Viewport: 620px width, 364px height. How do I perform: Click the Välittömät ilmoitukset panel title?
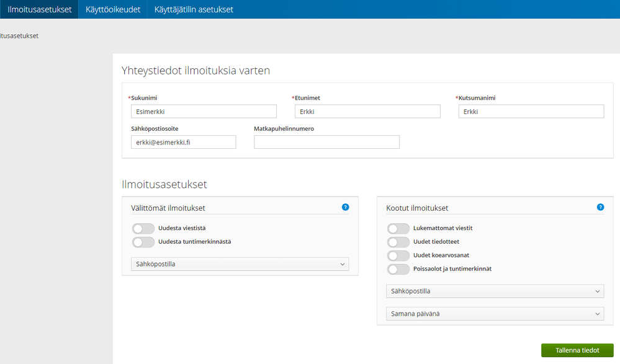tap(168, 208)
